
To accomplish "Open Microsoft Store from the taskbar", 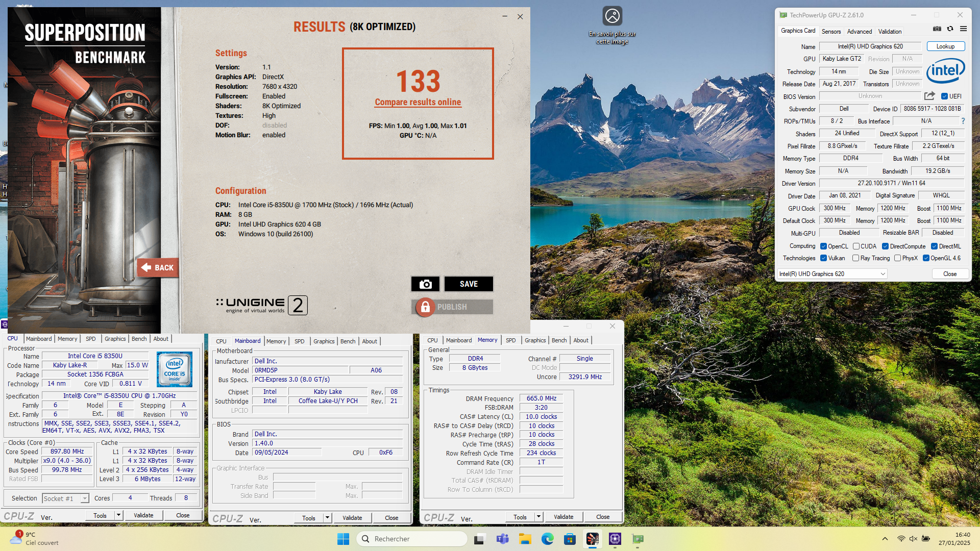I will pos(570,539).
